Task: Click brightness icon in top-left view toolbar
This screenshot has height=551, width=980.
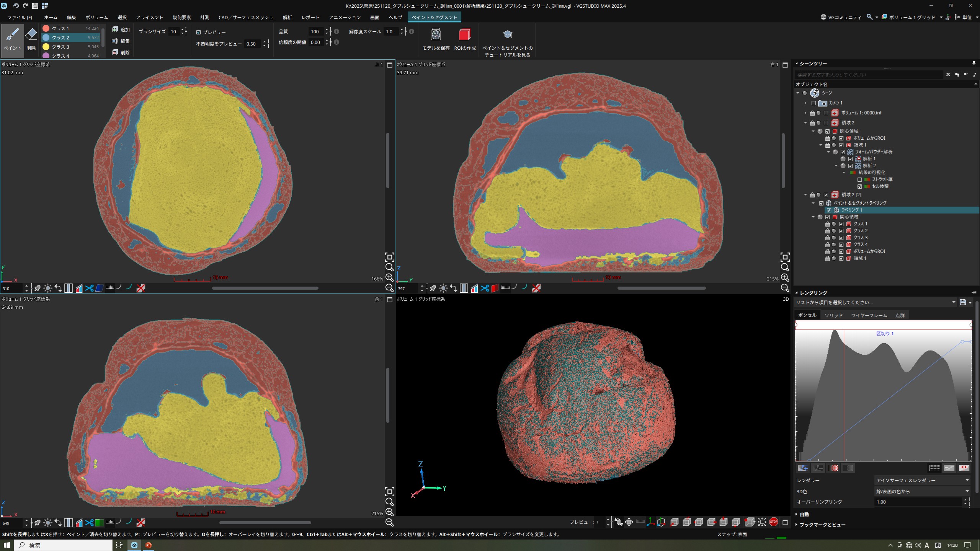Action: click(48, 288)
